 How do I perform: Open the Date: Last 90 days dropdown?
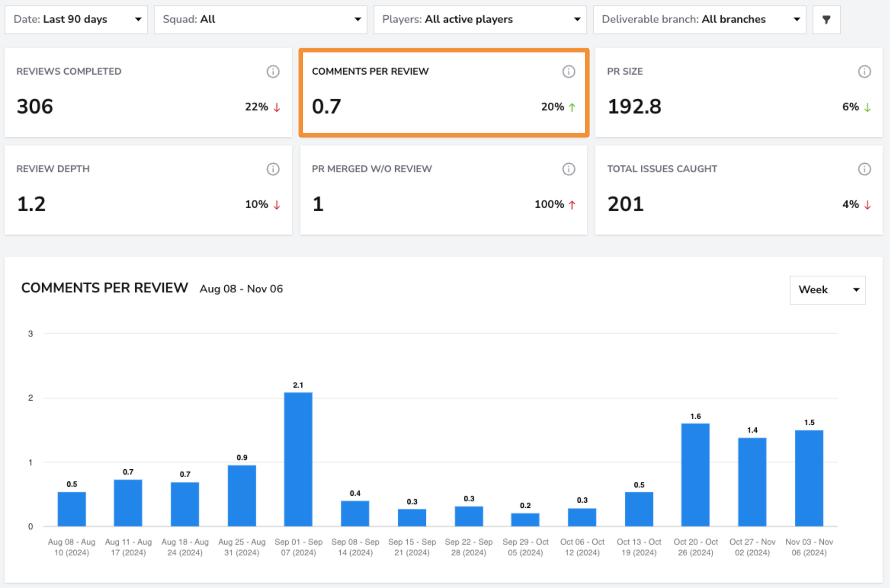click(76, 20)
